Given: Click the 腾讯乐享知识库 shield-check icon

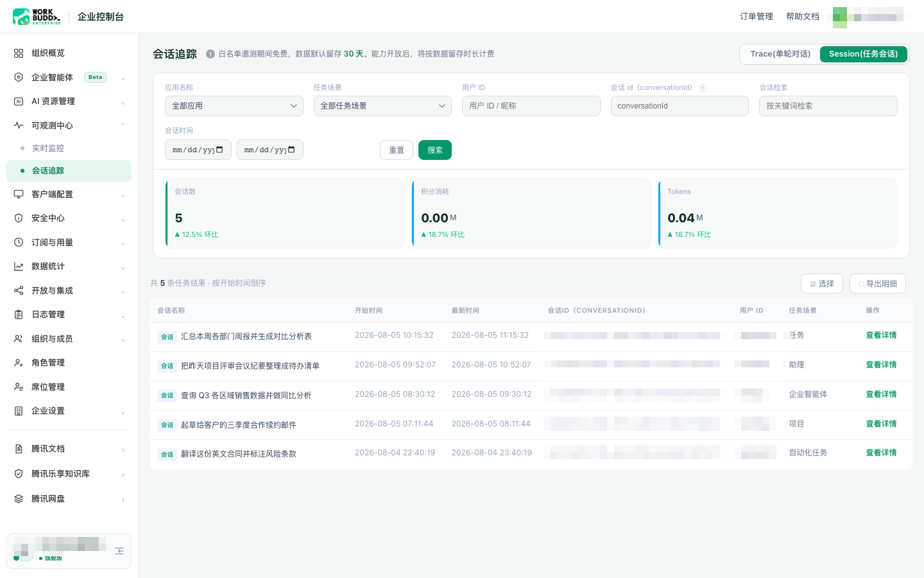Looking at the screenshot, I should point(19,474).
